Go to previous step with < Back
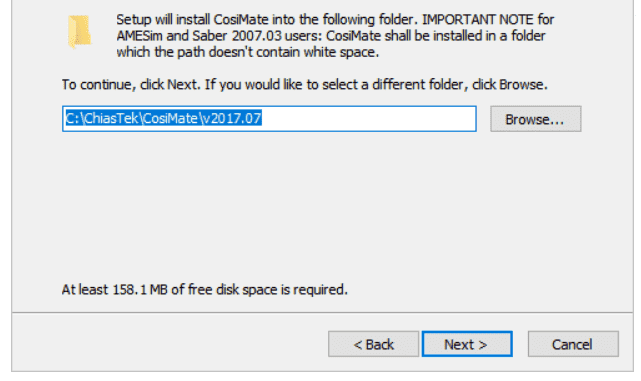Image resolution: width=641 pixels, height=381 pixels. coord(373,344)
